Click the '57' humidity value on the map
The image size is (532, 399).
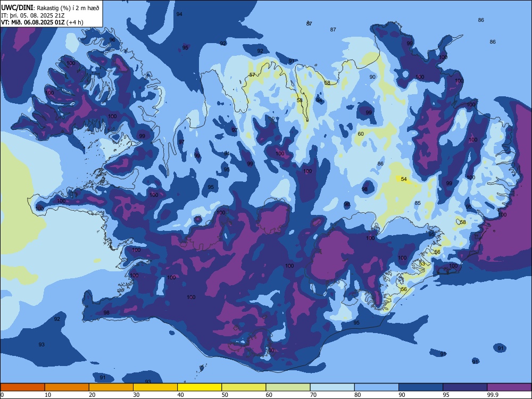[x=252, y=74]
